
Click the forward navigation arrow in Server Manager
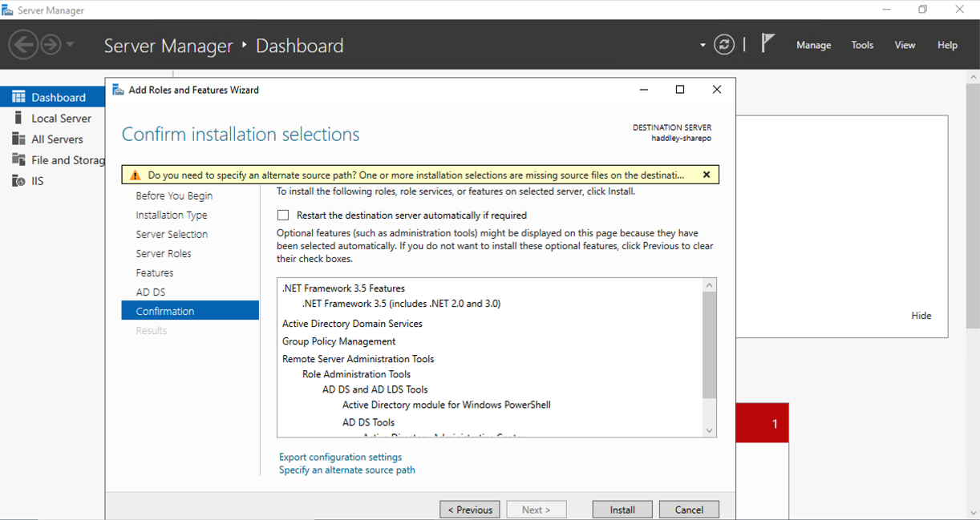click(x=51, y=44)
